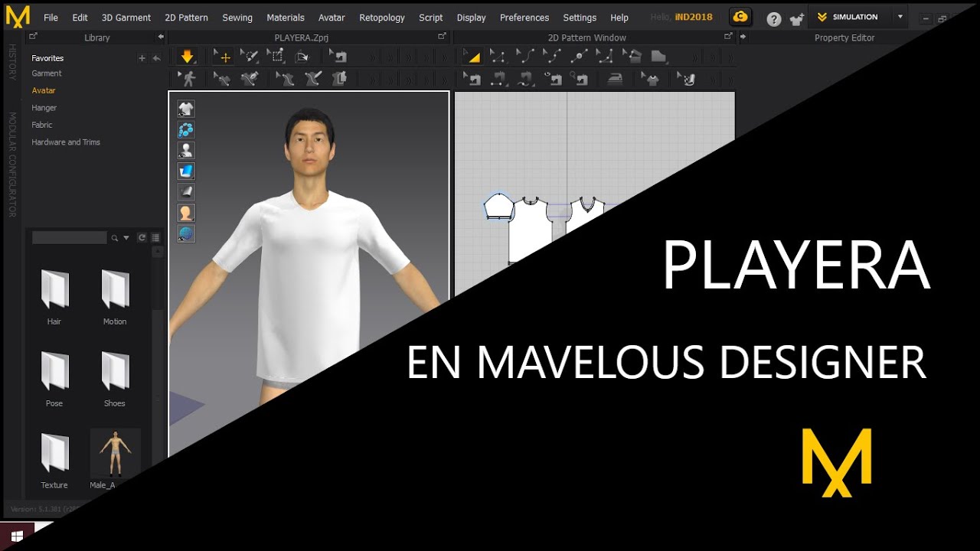Select the 2D Edit Sewing tool
This screenshot has width=980, height=551.
pos(473,78)
